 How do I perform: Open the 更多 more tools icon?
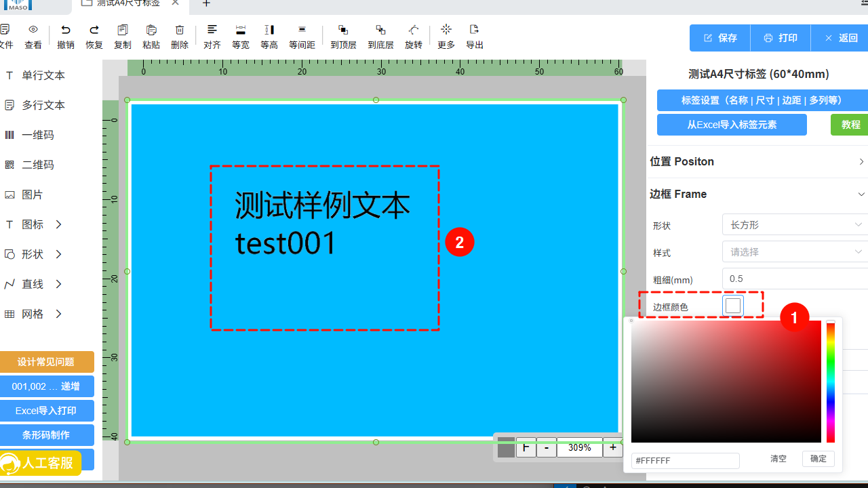tap(446, 30)
